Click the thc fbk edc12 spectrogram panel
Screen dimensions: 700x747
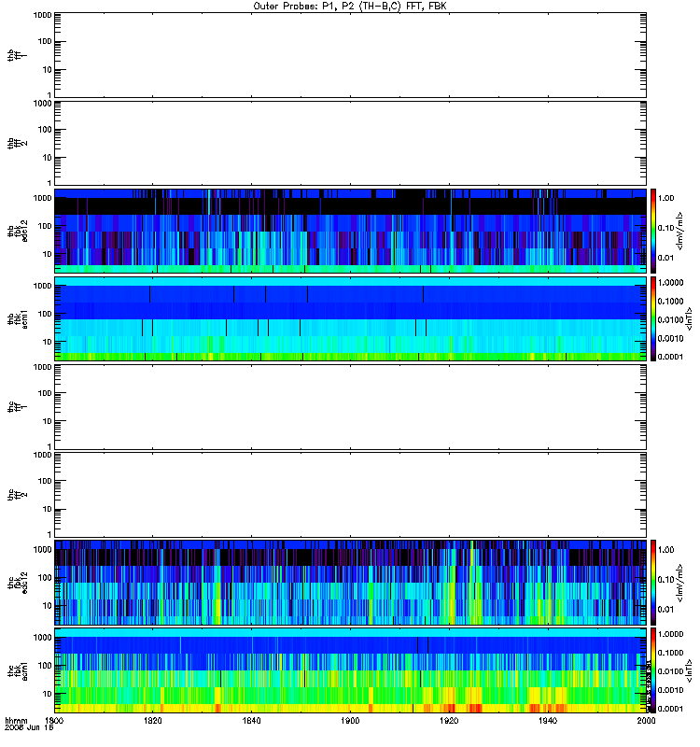click(x=350, y=583)
